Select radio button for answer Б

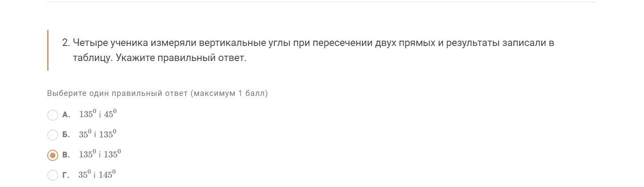52,135
